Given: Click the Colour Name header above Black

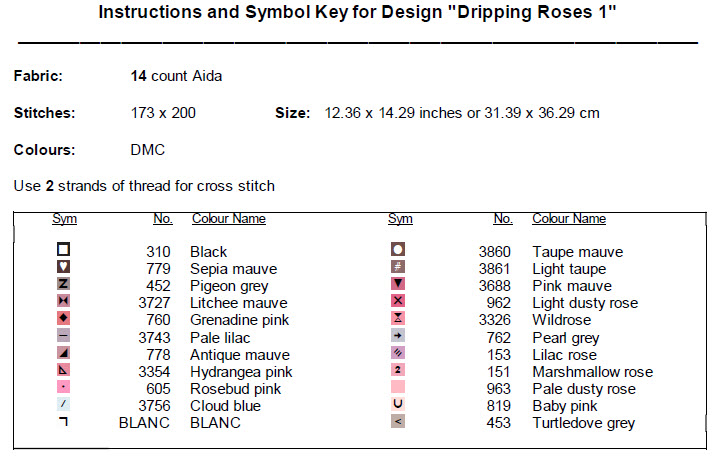Looking at the screenshot, I should (228, 219).
